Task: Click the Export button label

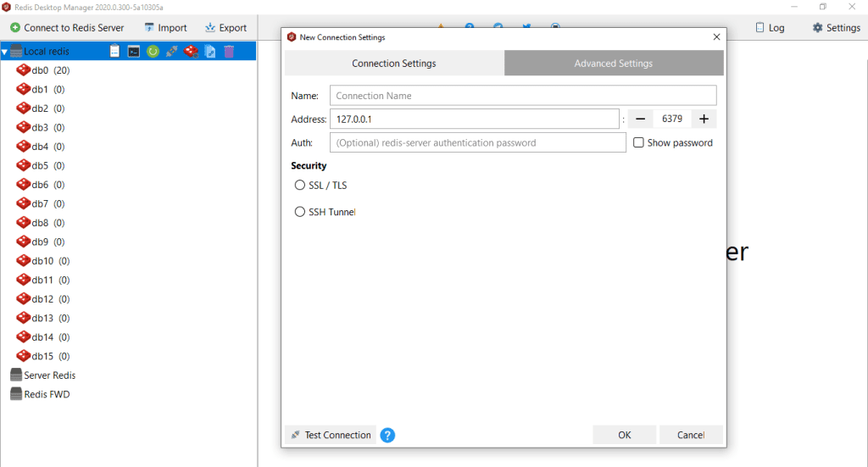Action: click(232, 28)
